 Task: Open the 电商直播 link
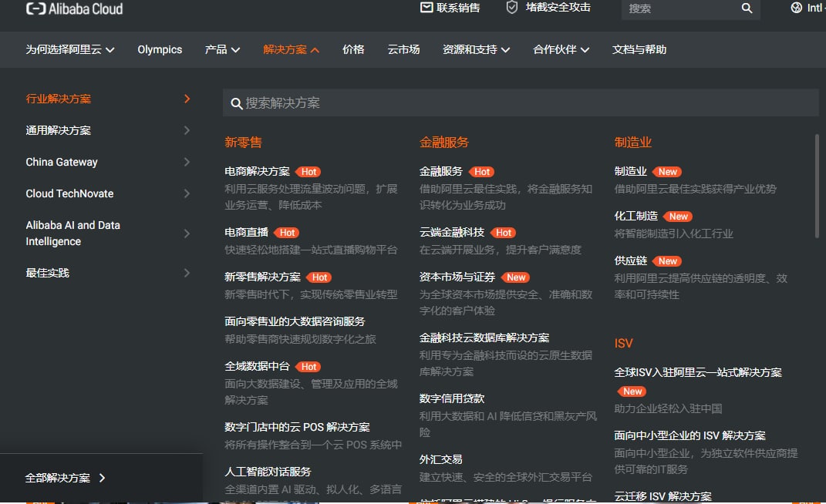(x=247, y=232)
